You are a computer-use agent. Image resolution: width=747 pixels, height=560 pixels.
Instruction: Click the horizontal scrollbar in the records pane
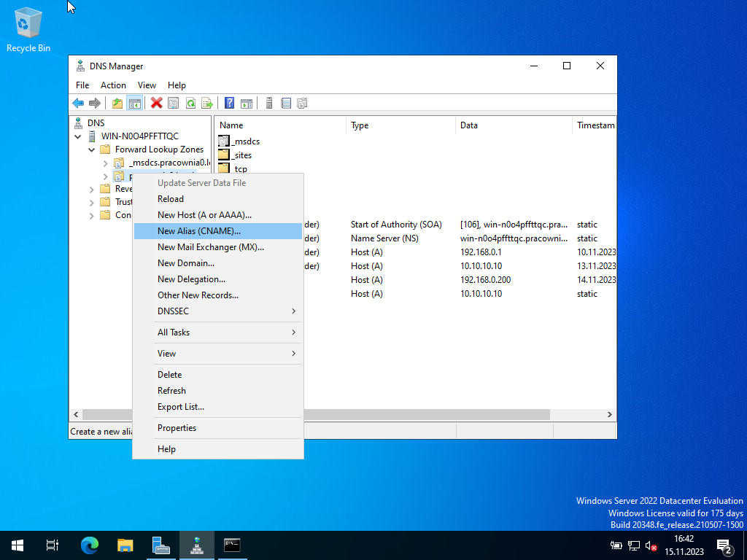[427, 414]
